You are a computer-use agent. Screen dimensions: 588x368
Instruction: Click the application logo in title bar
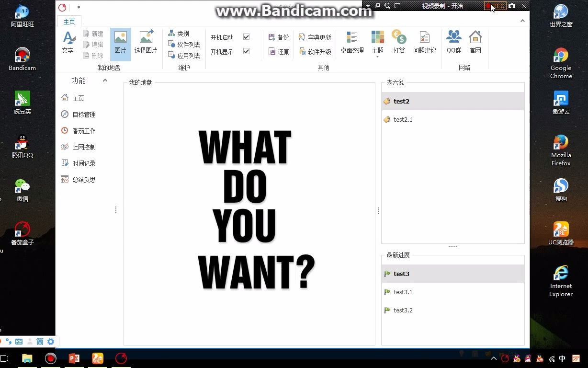coord(62,8)
